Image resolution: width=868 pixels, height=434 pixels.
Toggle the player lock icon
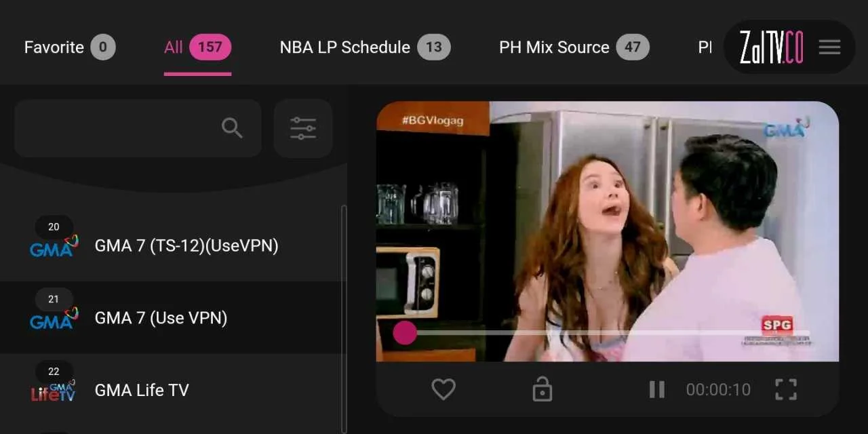tap(542, 389)
